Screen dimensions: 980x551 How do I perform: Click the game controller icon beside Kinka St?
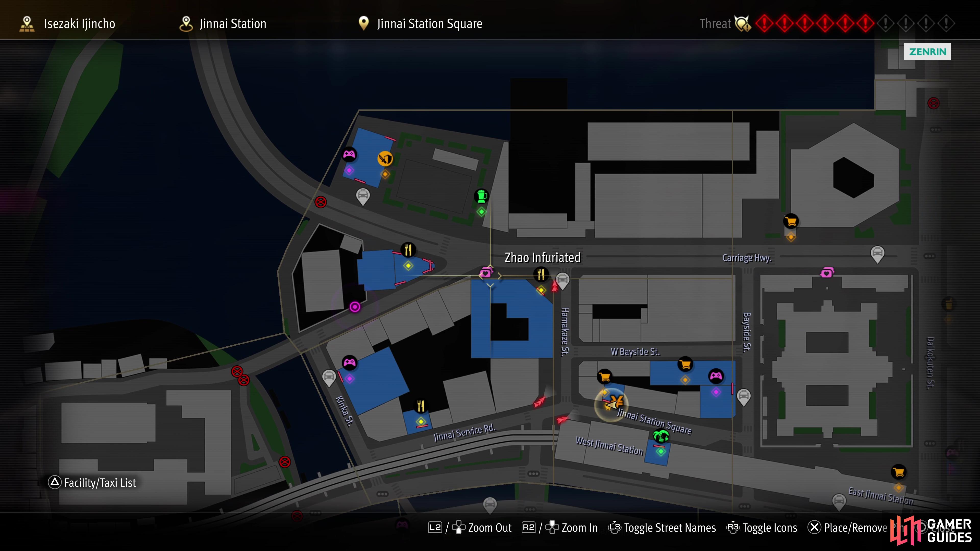(x=349, y=363)
